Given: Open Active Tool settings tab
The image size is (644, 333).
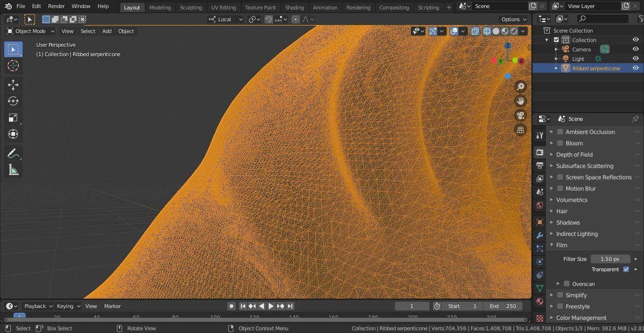Looking at the screenshot, I should (540, 135).
